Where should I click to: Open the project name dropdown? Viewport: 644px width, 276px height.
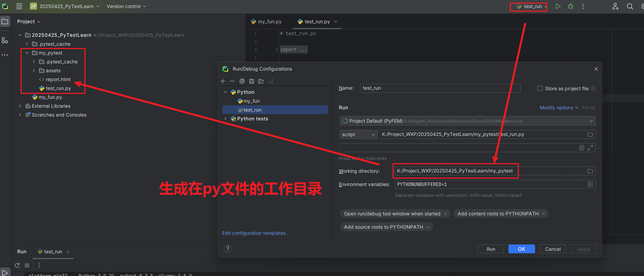(65, 6)
